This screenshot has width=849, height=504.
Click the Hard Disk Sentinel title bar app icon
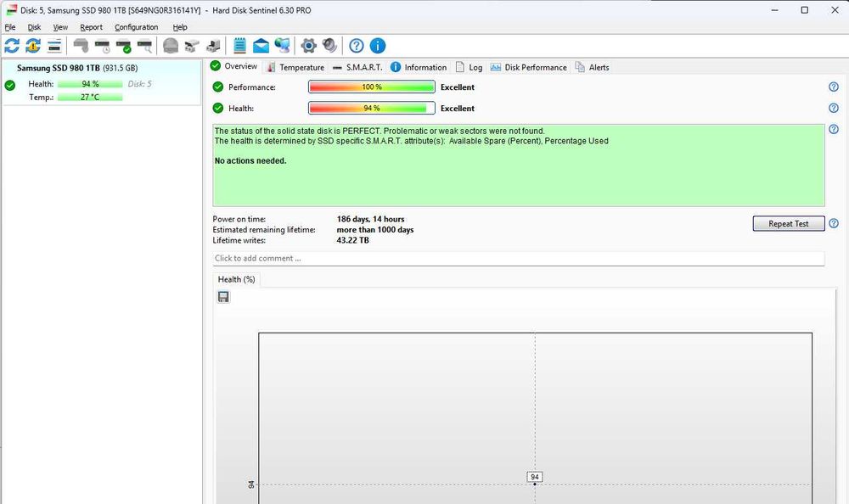[x=11, y=9]
